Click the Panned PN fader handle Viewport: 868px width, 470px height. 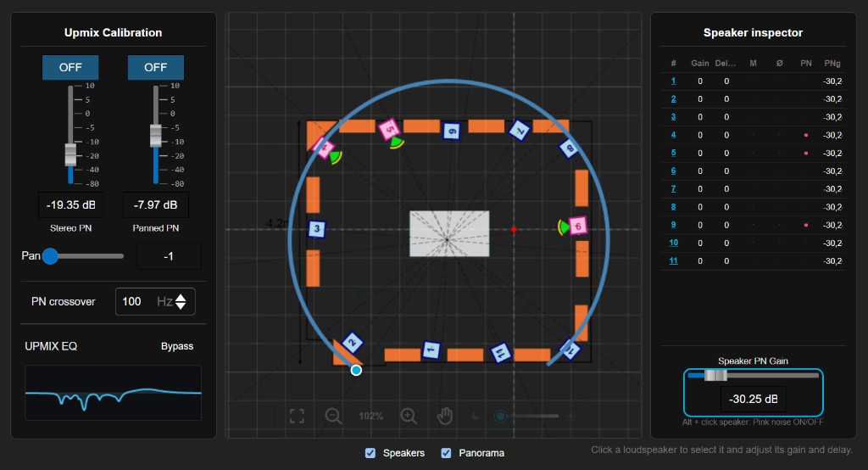pyautogui.click(x=156, y=136)
